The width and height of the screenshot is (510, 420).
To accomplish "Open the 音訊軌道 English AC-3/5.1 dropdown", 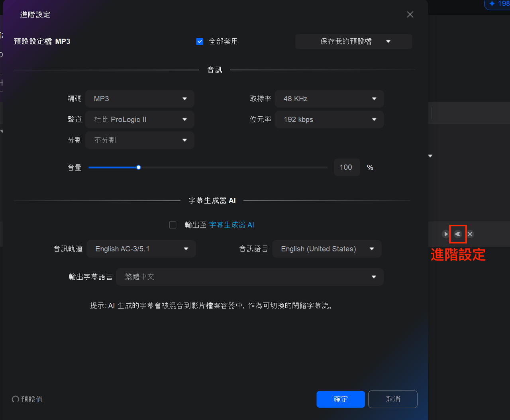I will point(141,249).
